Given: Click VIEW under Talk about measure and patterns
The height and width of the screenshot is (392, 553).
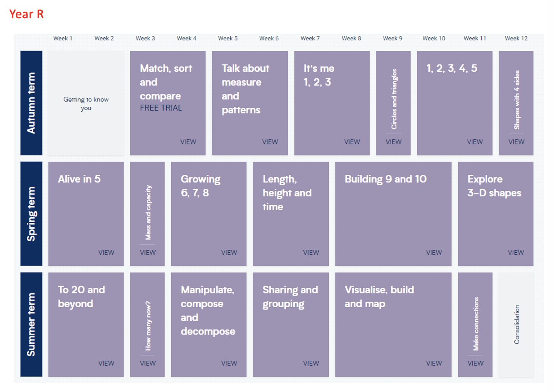Looking at the screenshot, I should [x=270, y=142].
